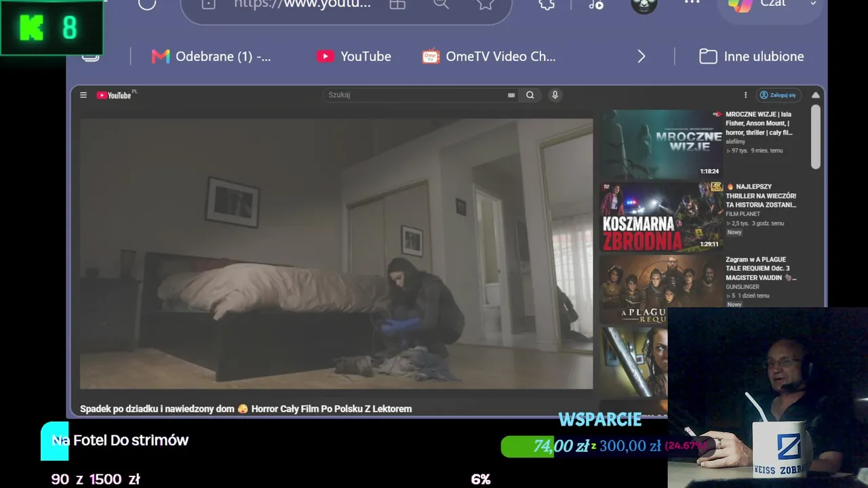Screen dimensions: 868x488
Task: Click the zoom magnifier icon in address bar
Action: tap(441, 4)
